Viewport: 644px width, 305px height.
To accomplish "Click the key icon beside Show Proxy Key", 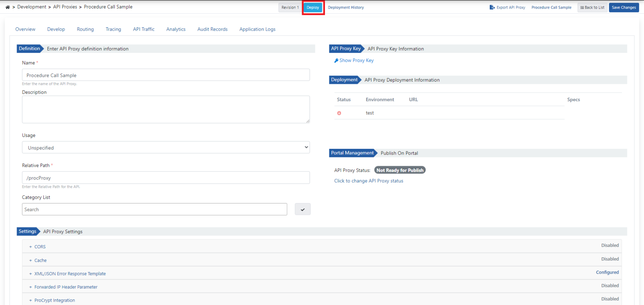I will 336,61.
